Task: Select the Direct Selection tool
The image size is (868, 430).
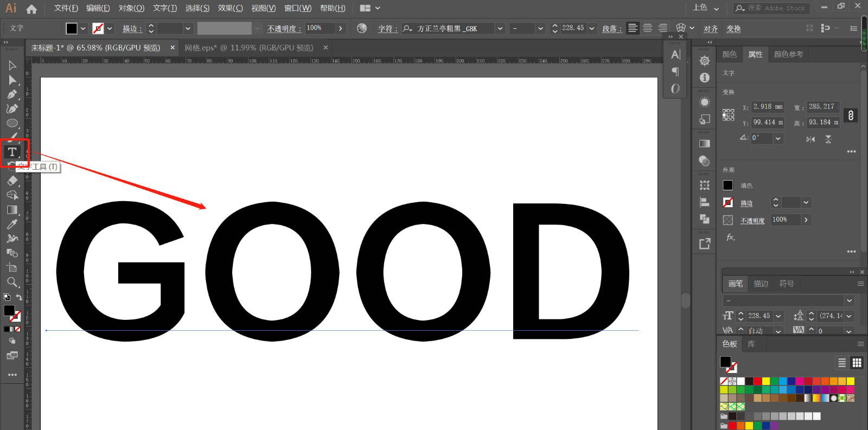Action: [12, 80]
